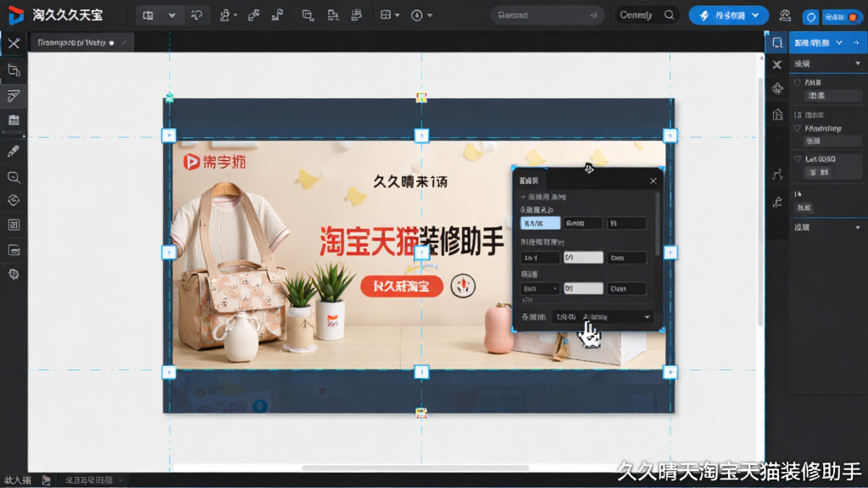
Task: Click the flag icon in the status bar
Action: (47, 480)
